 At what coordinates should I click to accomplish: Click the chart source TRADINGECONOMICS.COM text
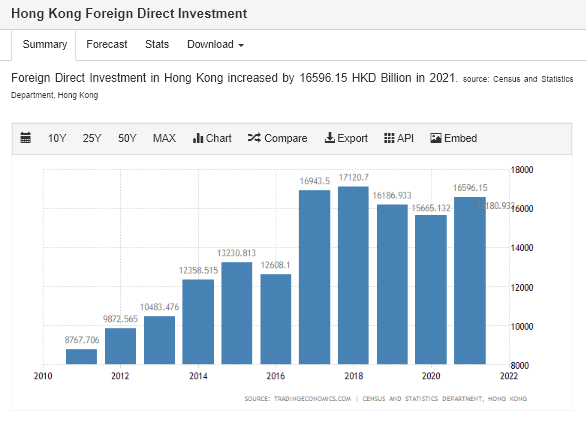(312, 399)
